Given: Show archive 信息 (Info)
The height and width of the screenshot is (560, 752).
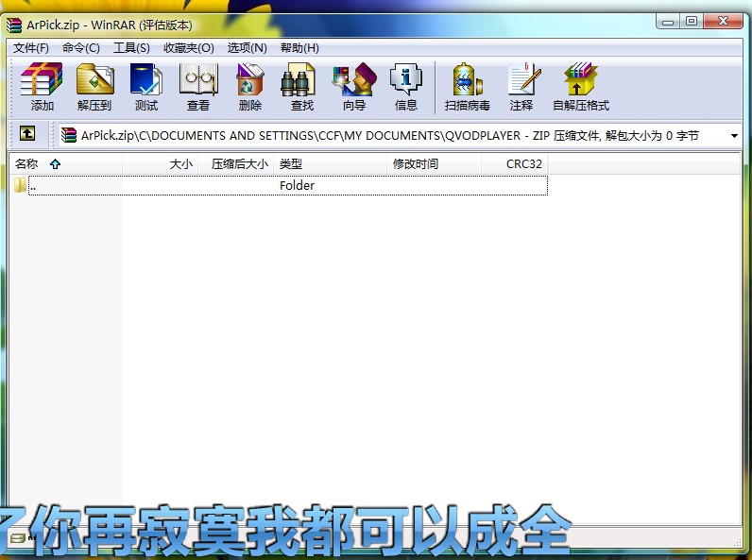Looking at the screenshot, I should click(x=405, y=87).
